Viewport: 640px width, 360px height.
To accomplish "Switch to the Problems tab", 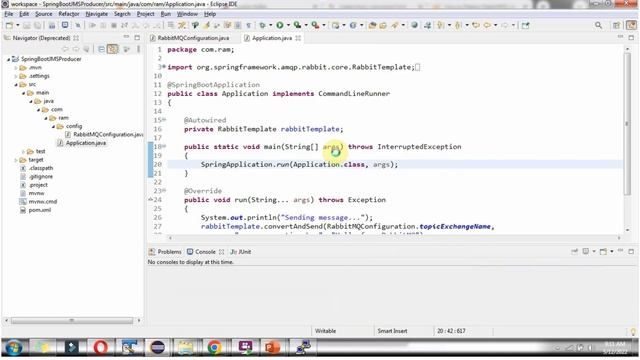I will [x=165, y=252].
